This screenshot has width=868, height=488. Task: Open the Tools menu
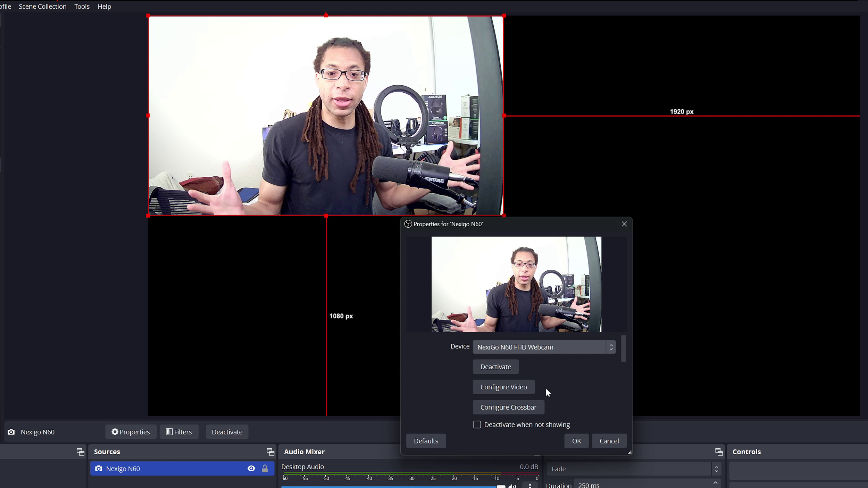tap(82, 6)
